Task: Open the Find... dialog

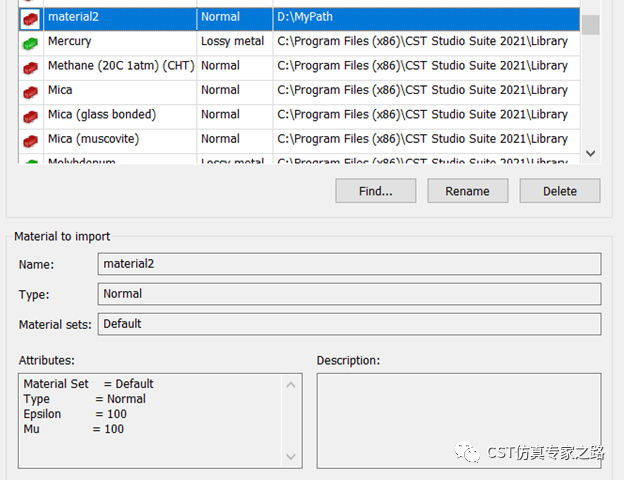Action: pyautogui.click(x=375, y=191)
